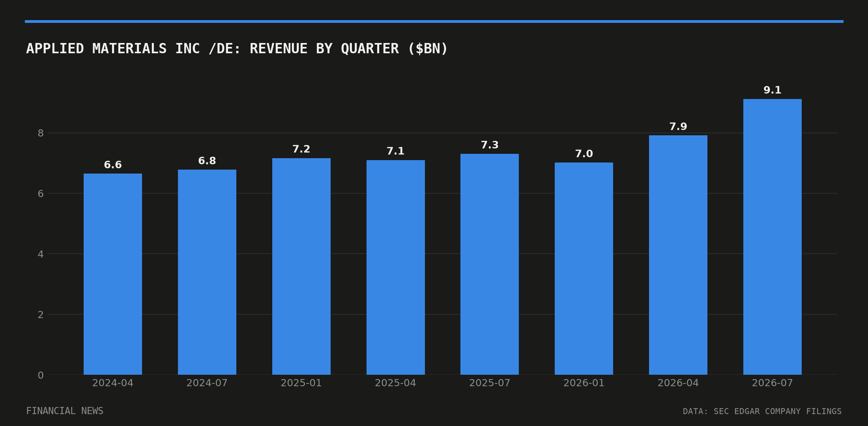The height and width of the screenshot is (426, 868).
Task: Click the 2025-07 axis label
Action: tap(490, 383)
